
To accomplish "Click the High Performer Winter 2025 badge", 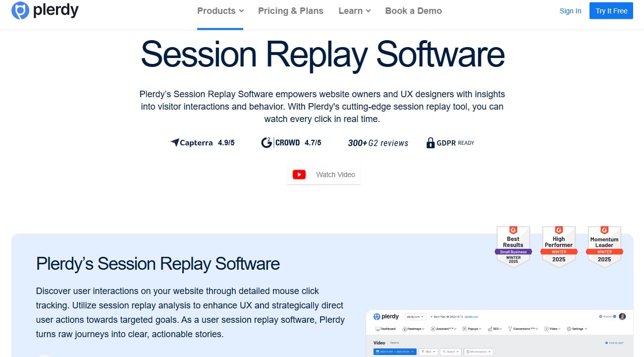I will click(x=559, y=247).
